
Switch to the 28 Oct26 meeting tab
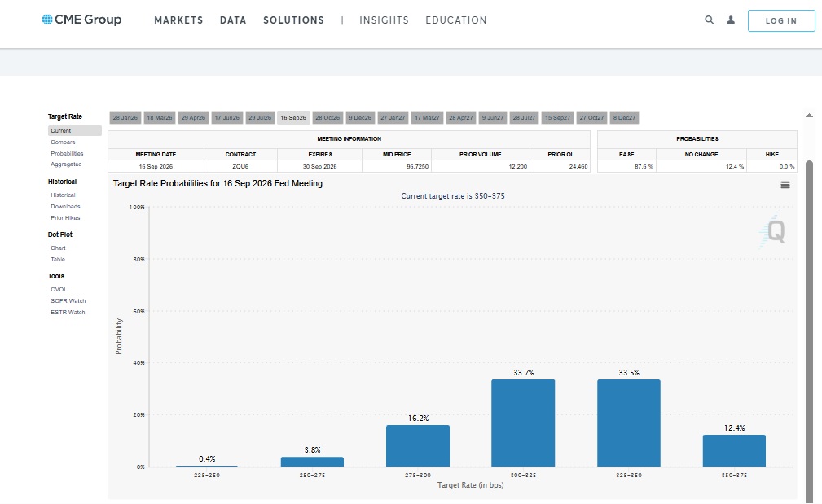[327, 118]
